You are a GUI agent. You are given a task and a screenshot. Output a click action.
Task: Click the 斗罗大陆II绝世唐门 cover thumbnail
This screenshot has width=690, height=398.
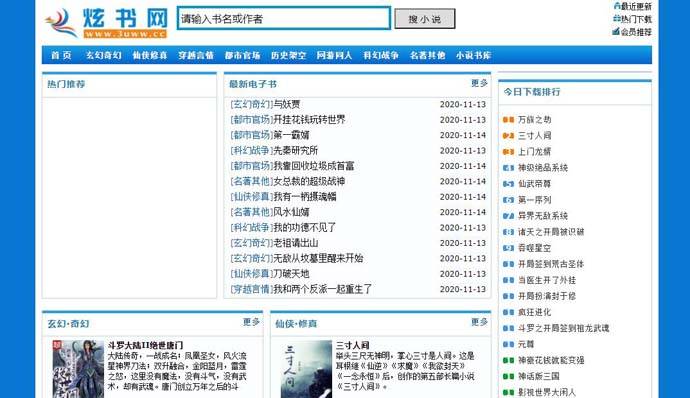(x=78, y=369)
